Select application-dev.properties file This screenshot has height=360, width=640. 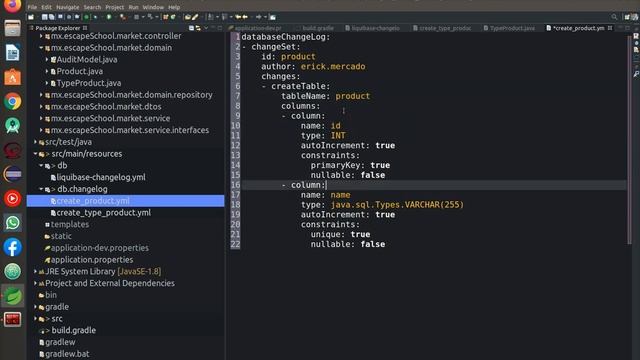point(99,248)
